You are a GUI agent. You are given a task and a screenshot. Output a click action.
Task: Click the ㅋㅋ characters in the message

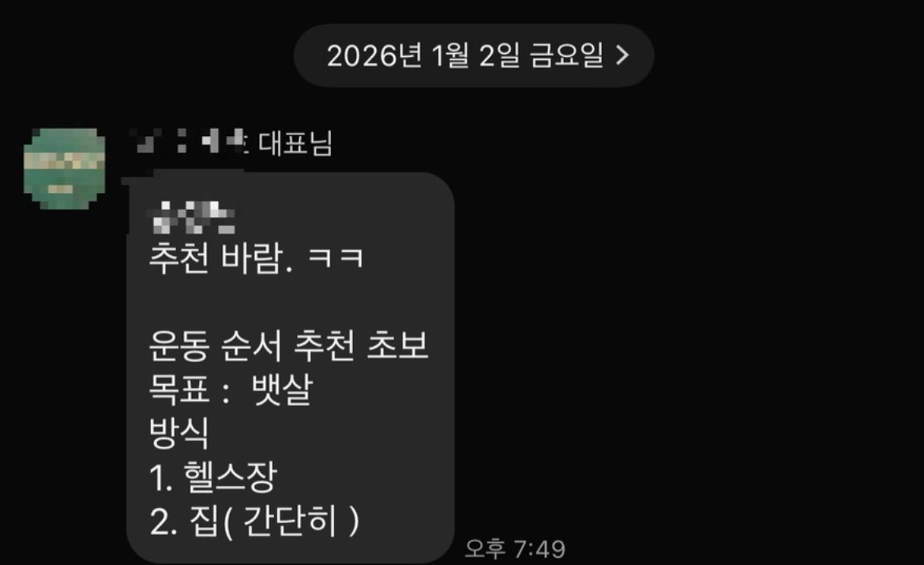pyautogui.click(x=336, y=258)
